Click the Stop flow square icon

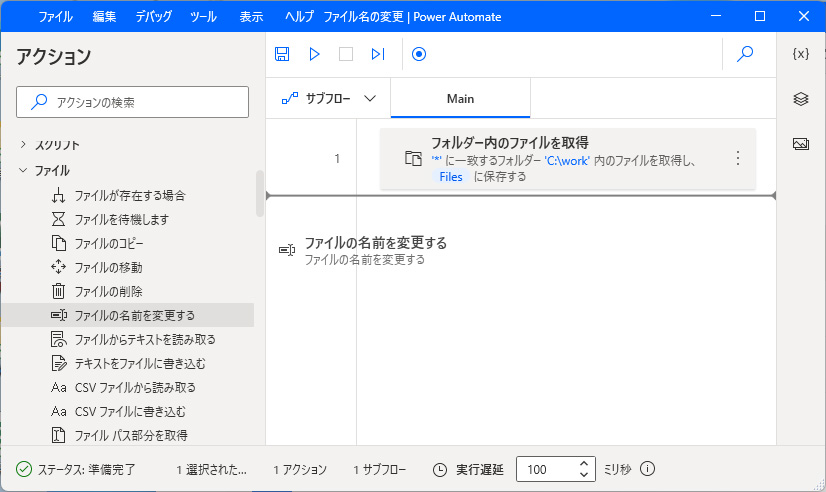pyautogui.click(x=346, y=54)
